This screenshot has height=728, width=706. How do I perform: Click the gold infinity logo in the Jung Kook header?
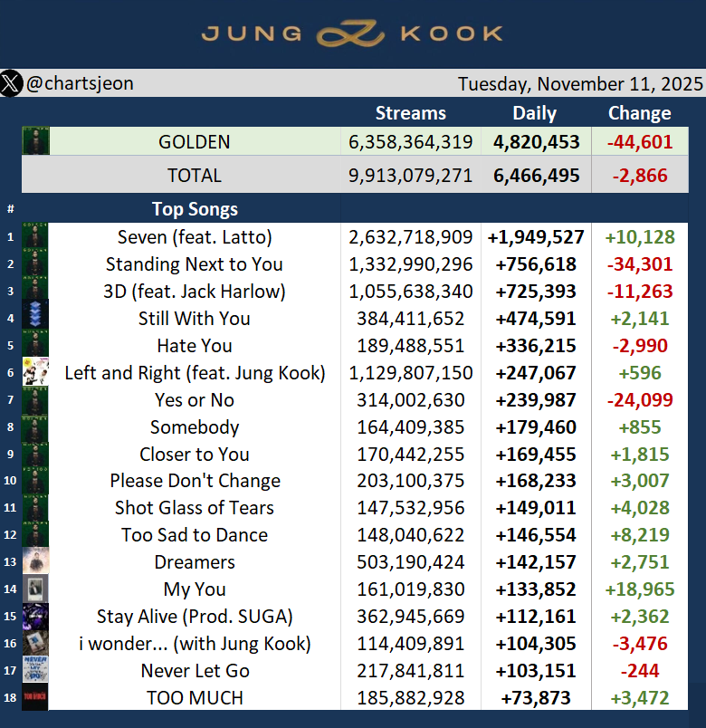(x=350, y=34)
